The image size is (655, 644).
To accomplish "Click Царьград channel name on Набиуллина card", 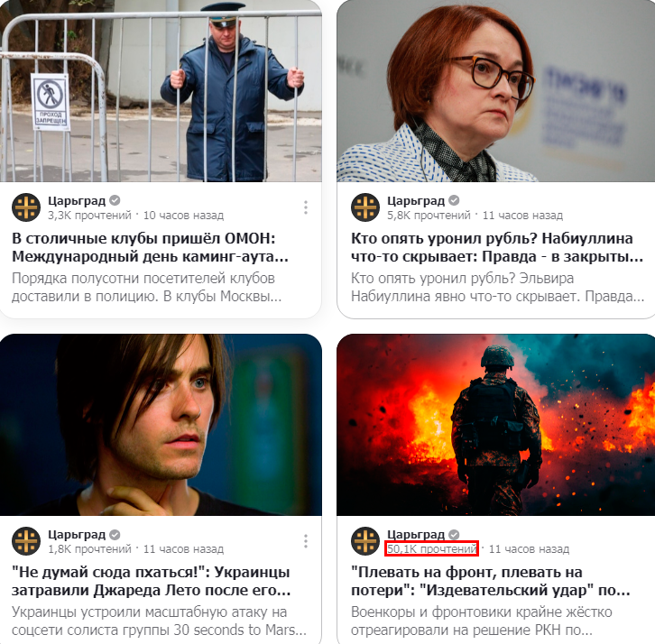I will (416, 201).
